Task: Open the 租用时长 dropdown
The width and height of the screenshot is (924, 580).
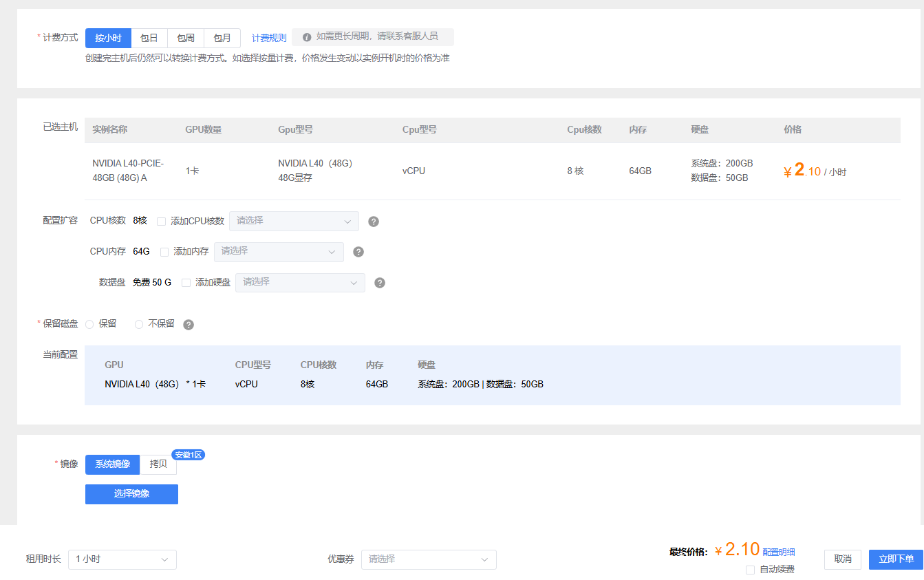Action: point(122,559)
